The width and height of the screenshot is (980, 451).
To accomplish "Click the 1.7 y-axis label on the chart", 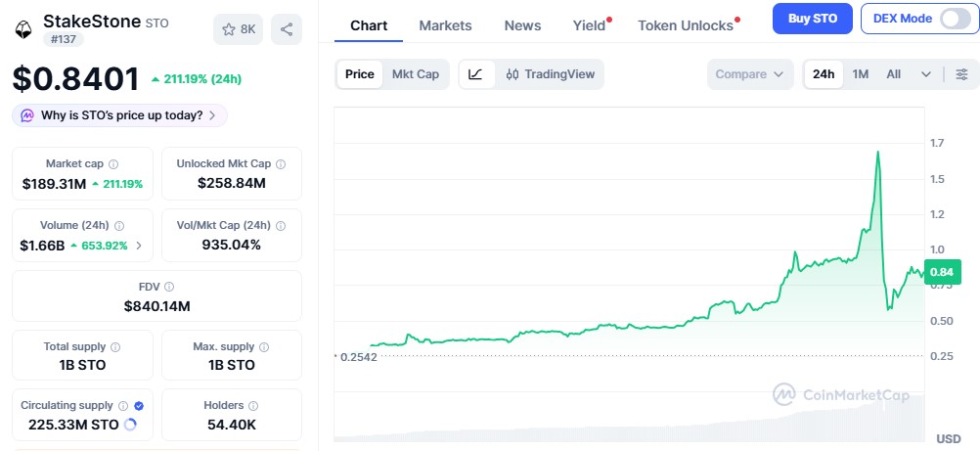I will (x=937, y=144).
